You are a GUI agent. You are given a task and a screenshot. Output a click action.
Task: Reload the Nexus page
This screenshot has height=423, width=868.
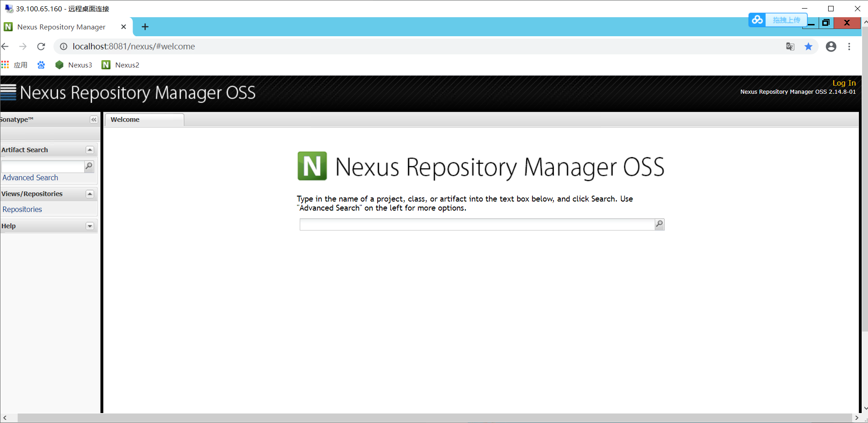41,46
